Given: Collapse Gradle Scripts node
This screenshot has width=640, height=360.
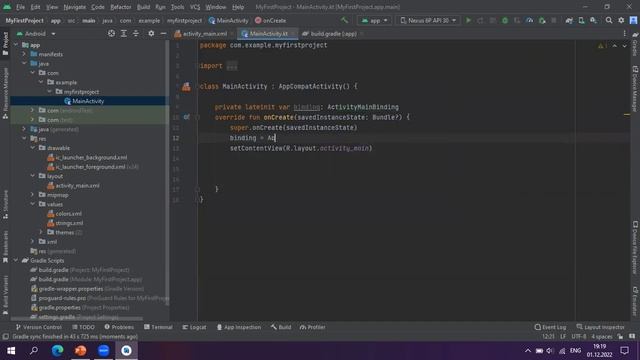Looking at the screenshot, I should click(x=16, y=260).
